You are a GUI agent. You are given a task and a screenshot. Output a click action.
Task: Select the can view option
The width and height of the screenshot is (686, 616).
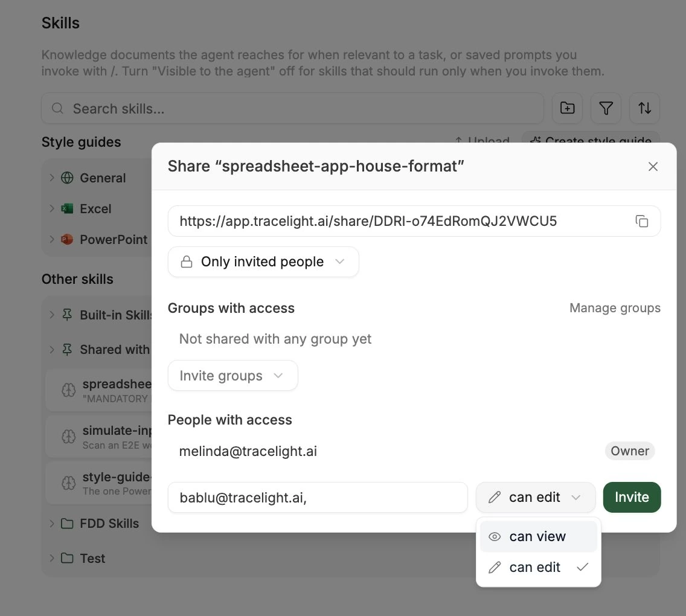pos(538,536)
